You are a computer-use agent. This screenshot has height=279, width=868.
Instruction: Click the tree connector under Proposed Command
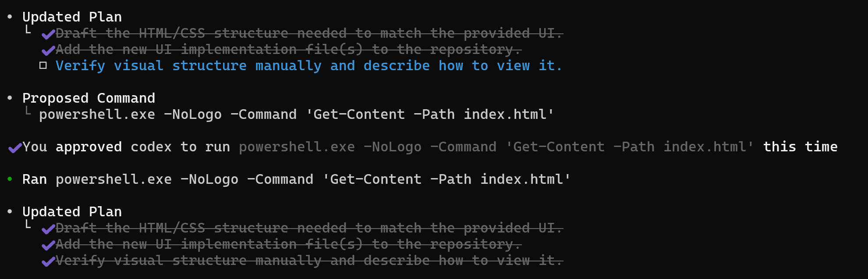(x=28, y=111)
